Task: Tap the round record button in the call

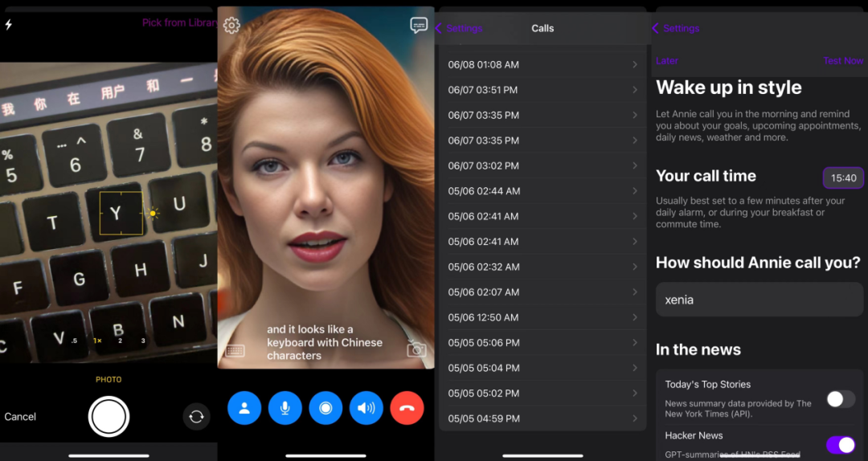Action: click(325, 408)
